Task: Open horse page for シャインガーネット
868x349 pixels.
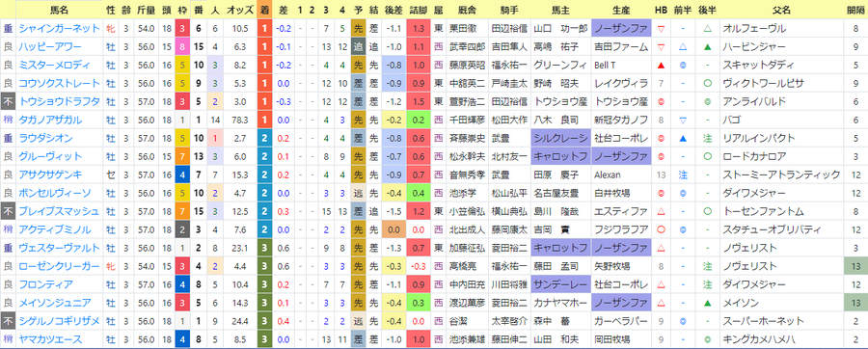Action: click(59, 28)
